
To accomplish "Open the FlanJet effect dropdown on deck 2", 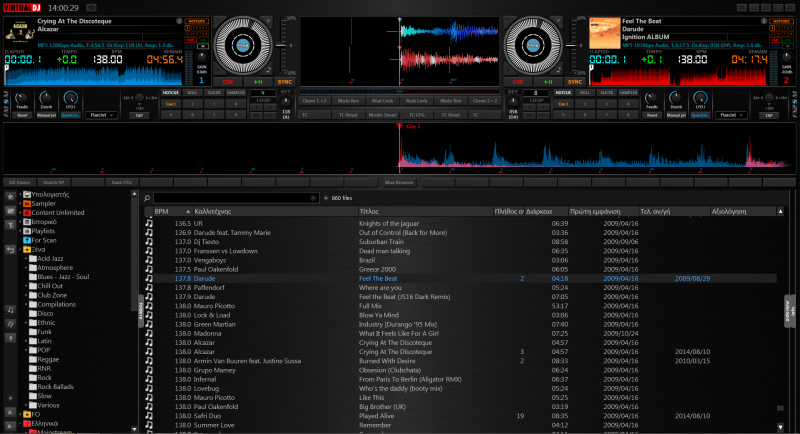I will click(x=731, y=115).
